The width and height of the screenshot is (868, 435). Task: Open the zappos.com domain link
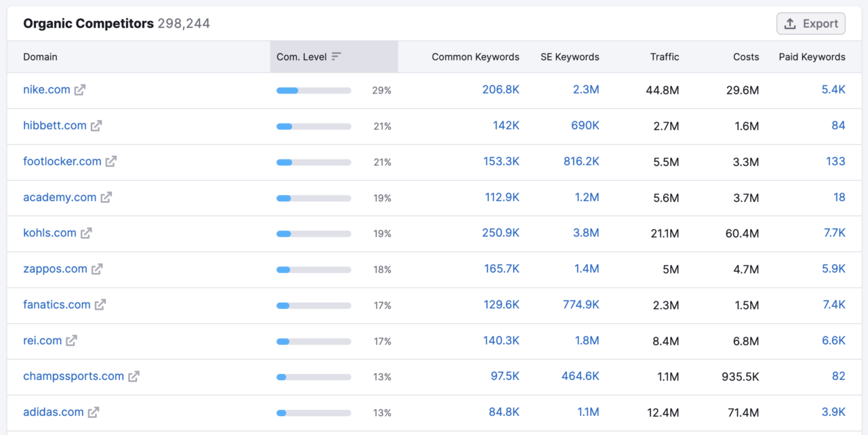(55, 269)
